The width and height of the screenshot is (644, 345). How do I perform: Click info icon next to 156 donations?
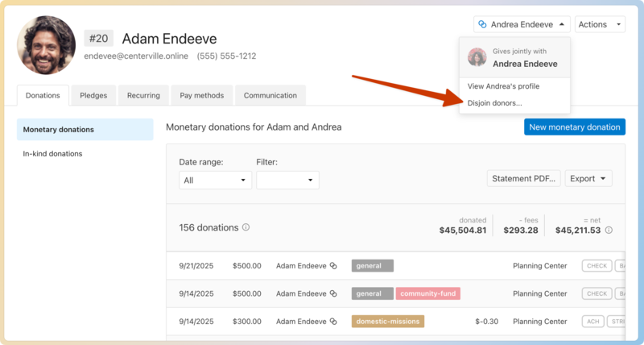[x=246, y=227]
